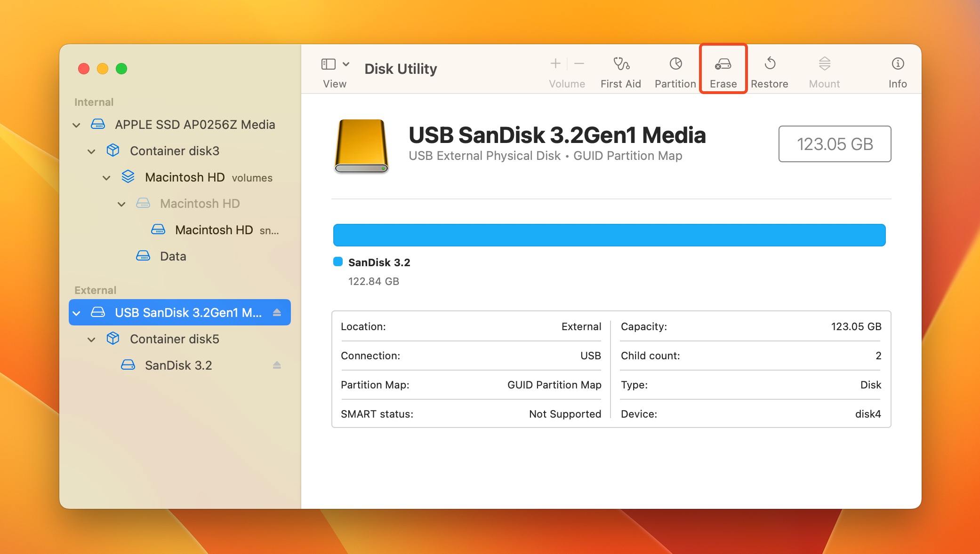Click the SMART status Not Supported value
The width and height of the screenshot is (980, 554).
click(x=565, y=414)
